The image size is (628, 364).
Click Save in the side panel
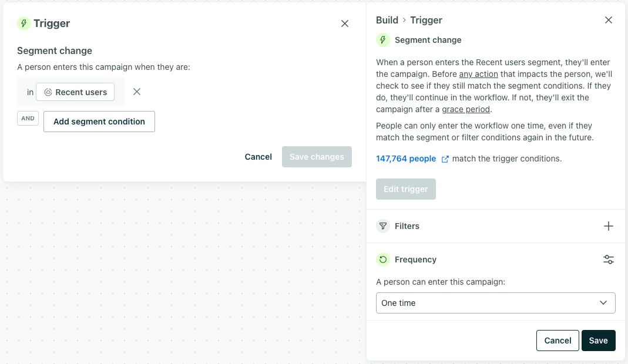598,341
